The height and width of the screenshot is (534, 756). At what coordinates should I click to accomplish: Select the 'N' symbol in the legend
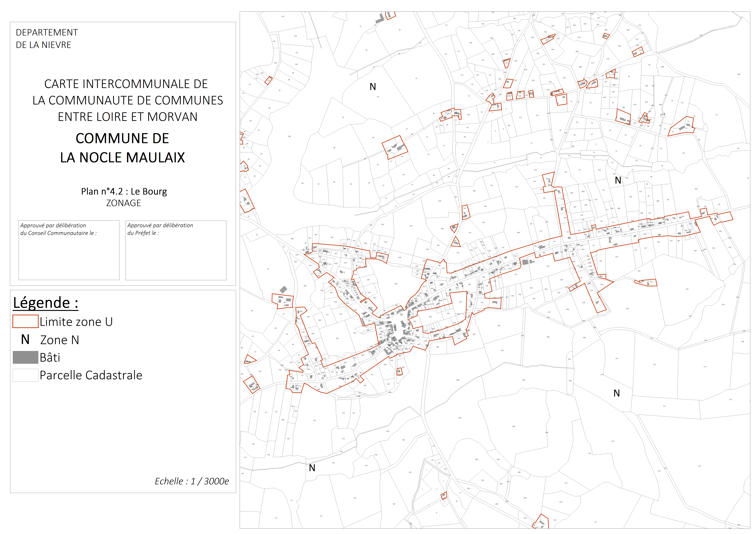tap(25, 339)
